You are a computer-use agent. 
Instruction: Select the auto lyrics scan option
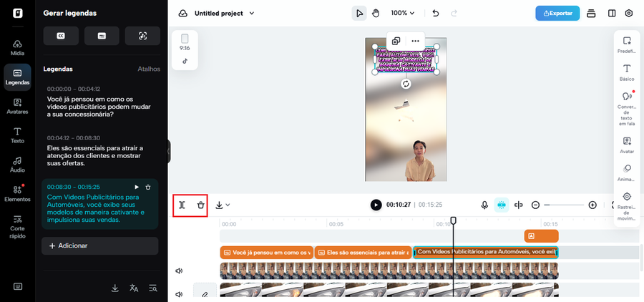142,36
